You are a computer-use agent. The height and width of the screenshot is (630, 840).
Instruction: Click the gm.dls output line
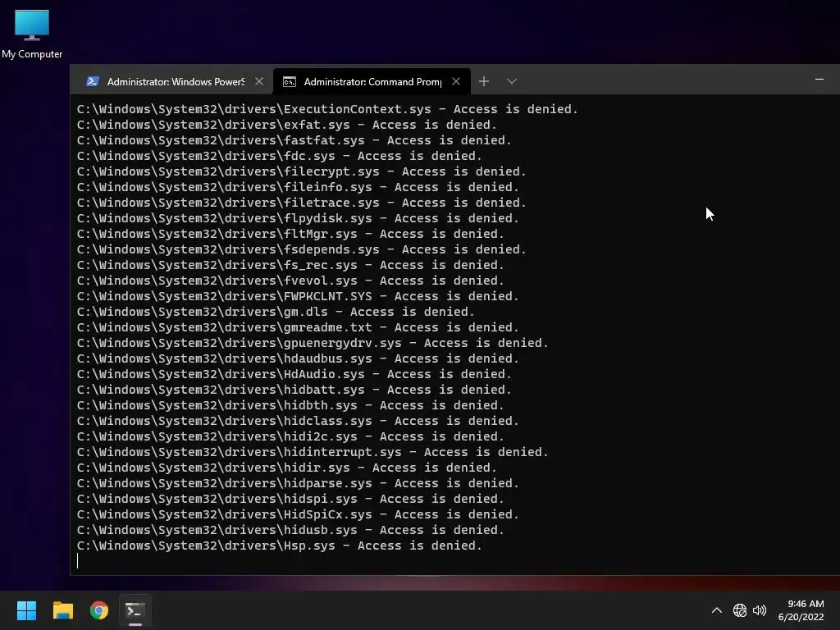click(276, 312)
